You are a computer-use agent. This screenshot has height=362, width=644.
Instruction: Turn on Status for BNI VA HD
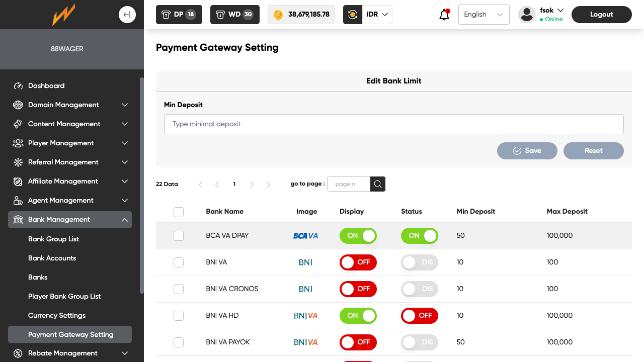coord(420,316)
